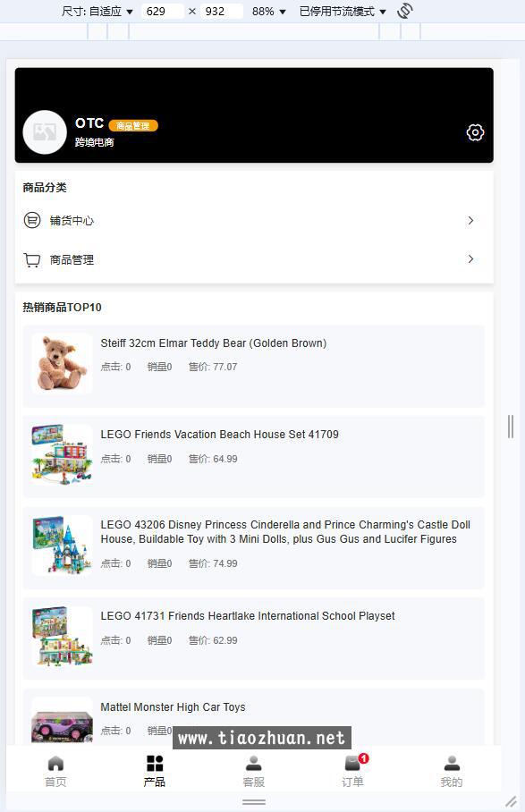
Task: Click the OTC profile avatar placeholder
Action: [x=45, y=132]
